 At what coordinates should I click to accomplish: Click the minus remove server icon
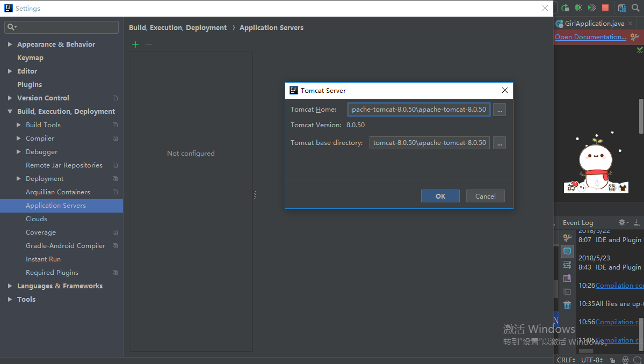[149, 45]
